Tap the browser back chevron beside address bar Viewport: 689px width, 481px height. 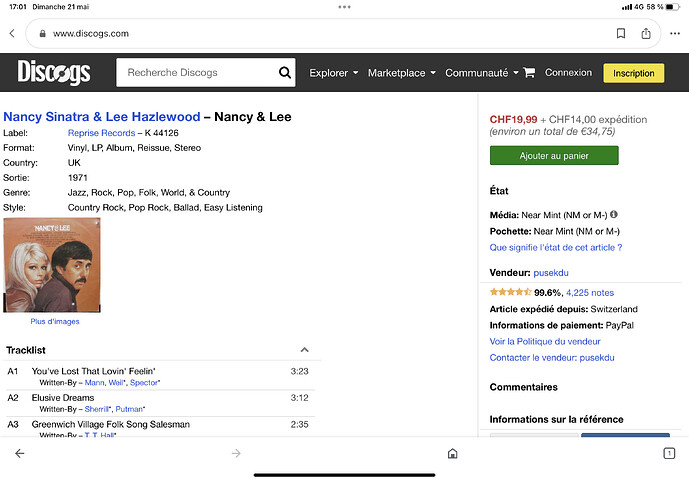tap(12, 33)
